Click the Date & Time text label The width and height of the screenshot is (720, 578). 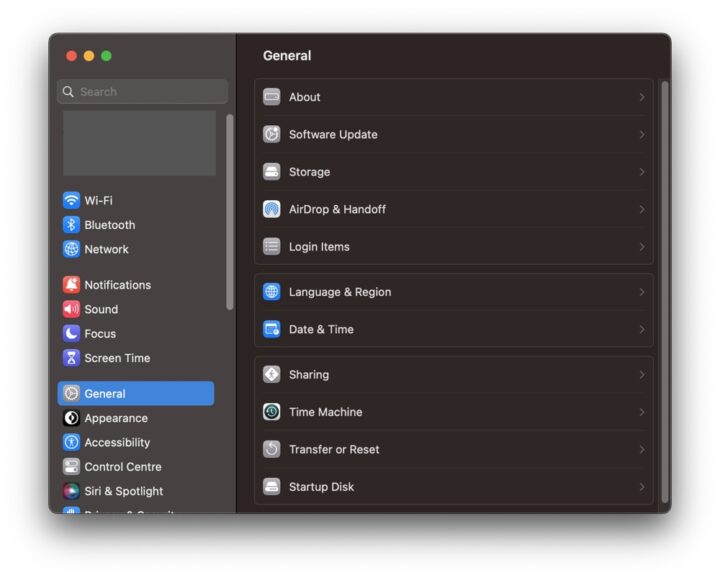click(x=321, y=329)
